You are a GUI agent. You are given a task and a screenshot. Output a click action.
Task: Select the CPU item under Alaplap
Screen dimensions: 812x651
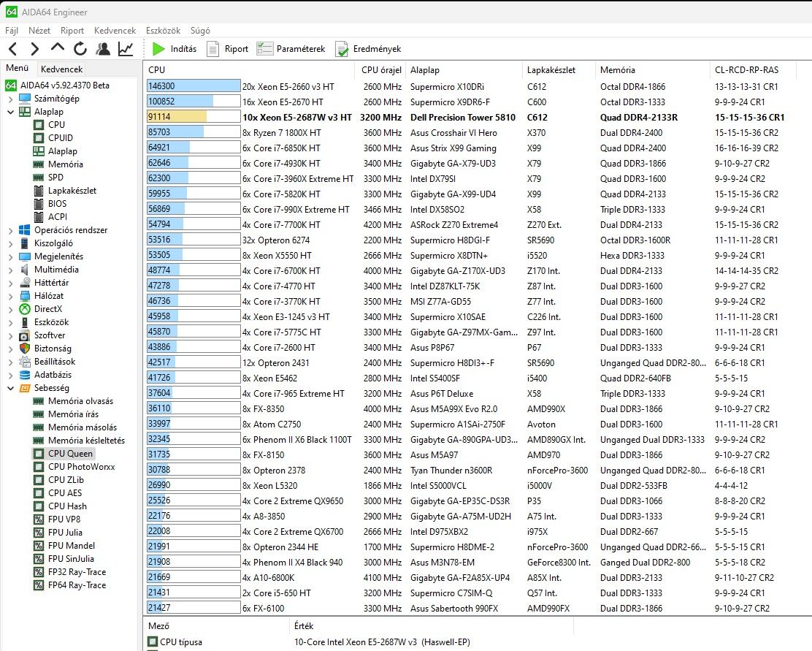[x=50, y=124]
